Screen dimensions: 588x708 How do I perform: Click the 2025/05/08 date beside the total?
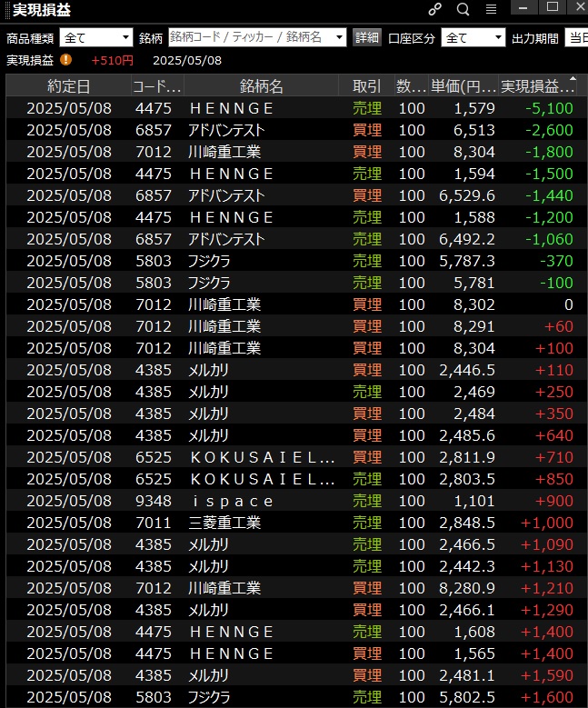187,60
